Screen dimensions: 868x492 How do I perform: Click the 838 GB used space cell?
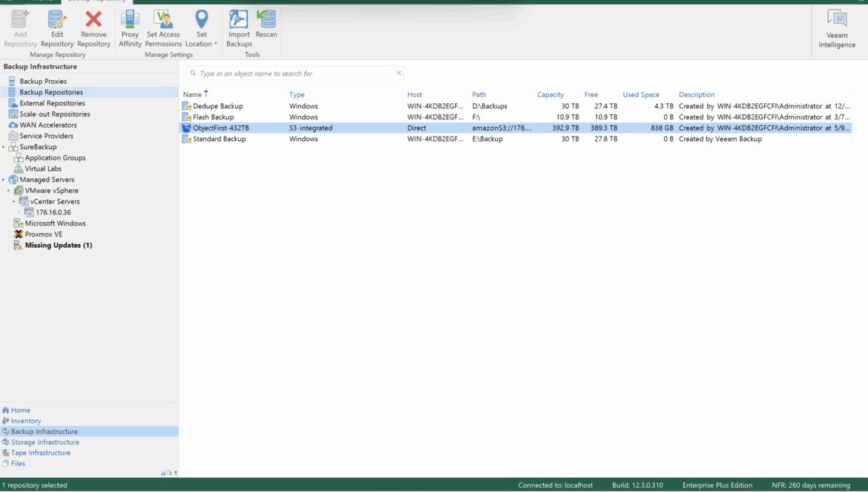tap(662, 128)
